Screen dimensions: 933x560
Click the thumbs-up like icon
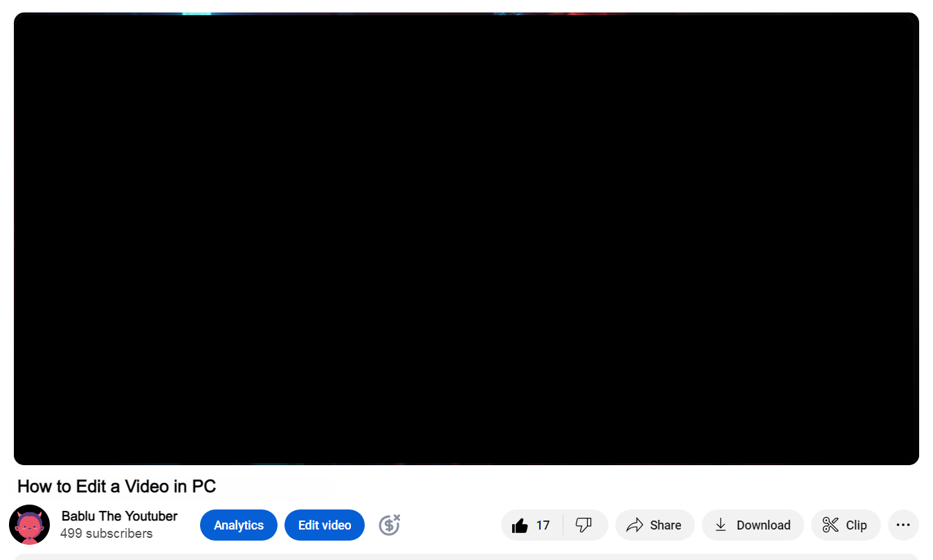[x=520, y=525]
